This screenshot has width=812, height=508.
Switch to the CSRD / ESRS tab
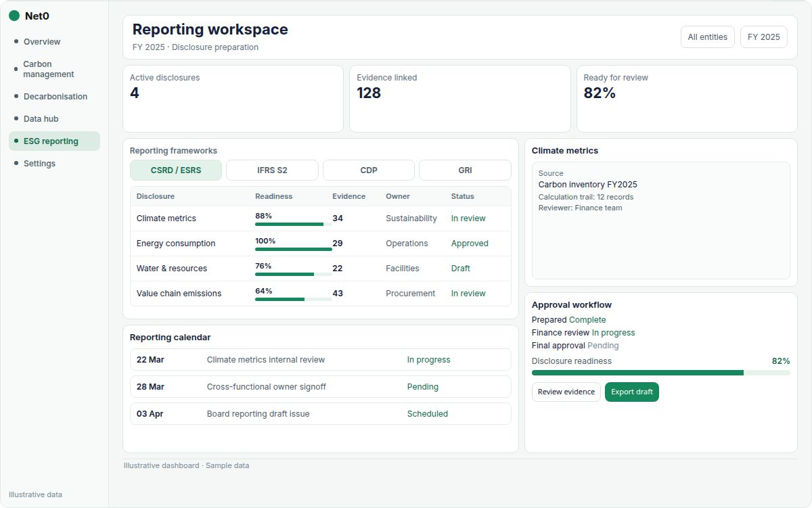click(x=176, y=170)
